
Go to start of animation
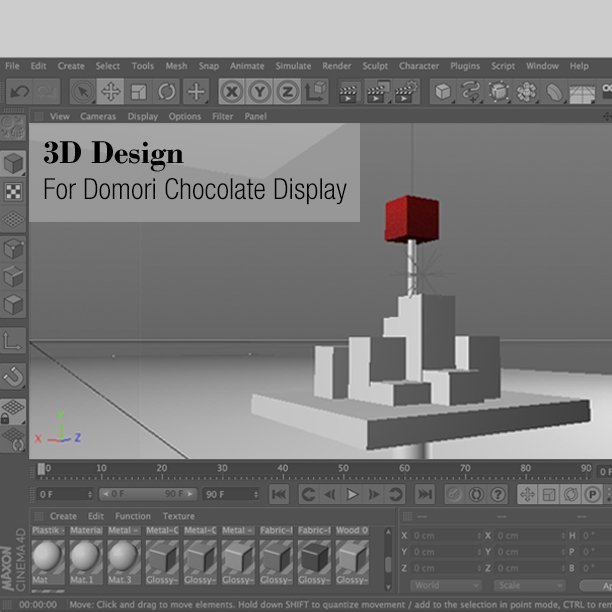coord(279,495)
